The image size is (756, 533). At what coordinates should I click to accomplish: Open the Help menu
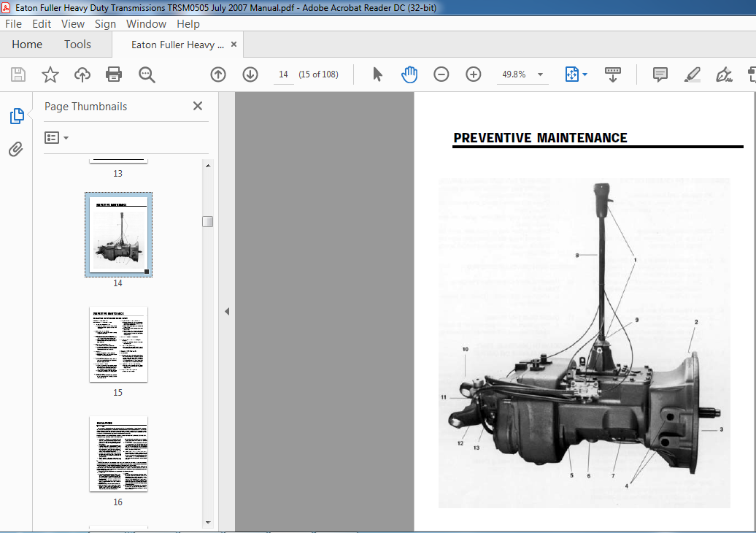coord(188,24)
